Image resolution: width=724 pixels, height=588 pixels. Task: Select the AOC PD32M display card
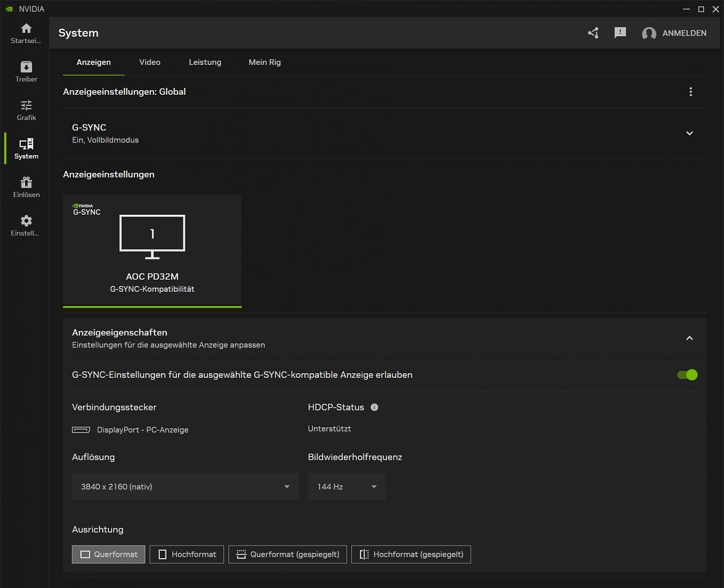coord(152,251)
